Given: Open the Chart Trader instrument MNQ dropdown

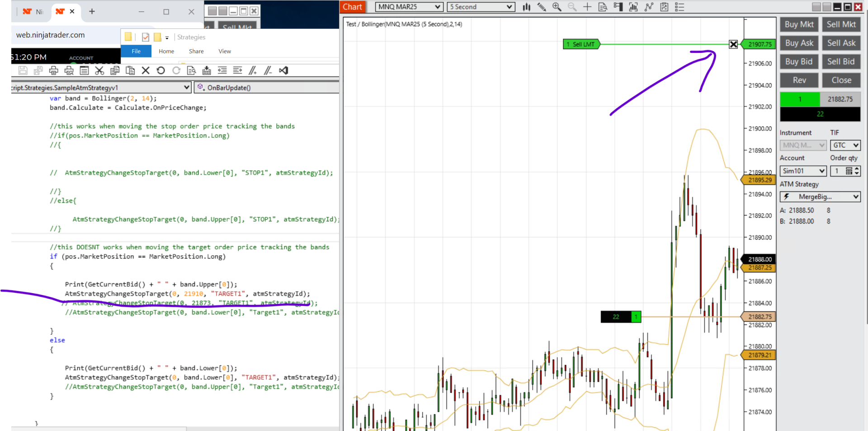Looking at the screenshot, I should coord(803,145).
